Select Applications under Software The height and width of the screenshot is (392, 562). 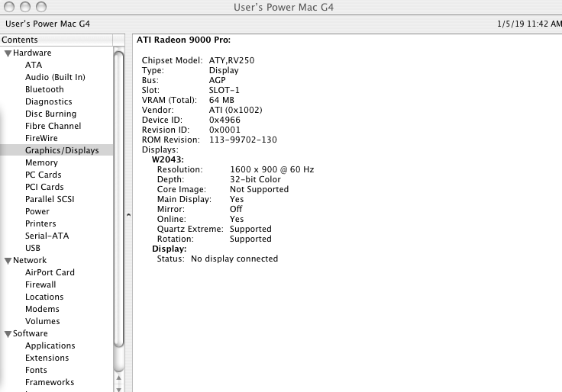(50, 345)
